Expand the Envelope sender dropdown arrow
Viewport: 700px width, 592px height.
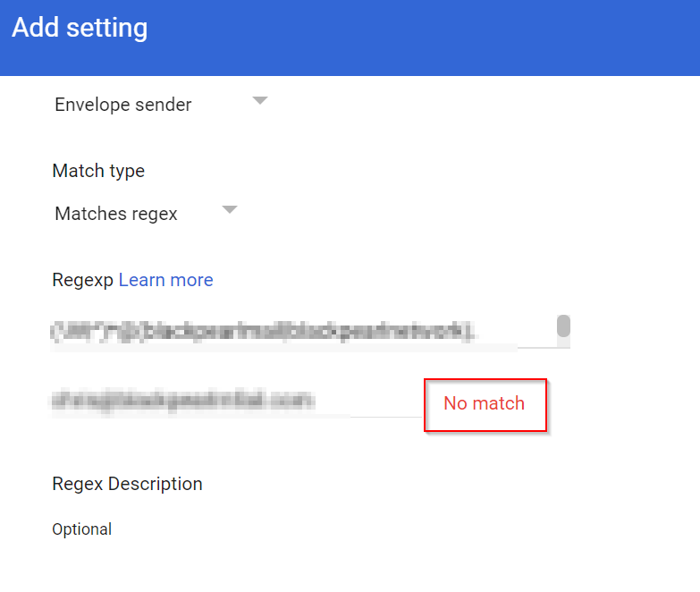tap(259, 101)
